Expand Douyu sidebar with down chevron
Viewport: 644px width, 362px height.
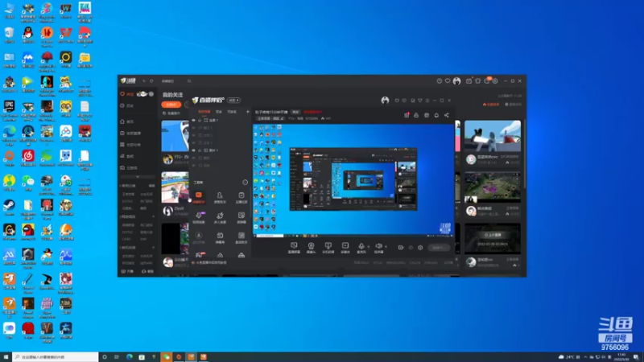137,177
